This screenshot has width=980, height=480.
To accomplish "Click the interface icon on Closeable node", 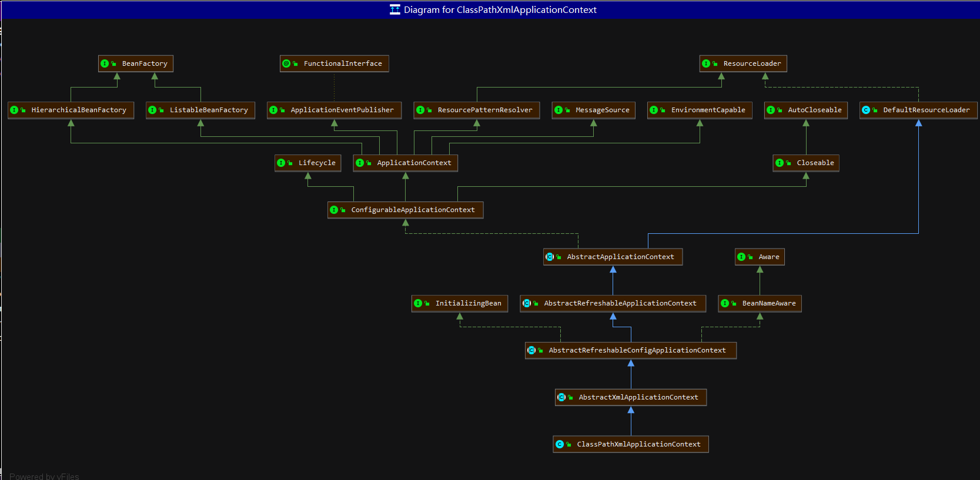I will pos(780,163).
